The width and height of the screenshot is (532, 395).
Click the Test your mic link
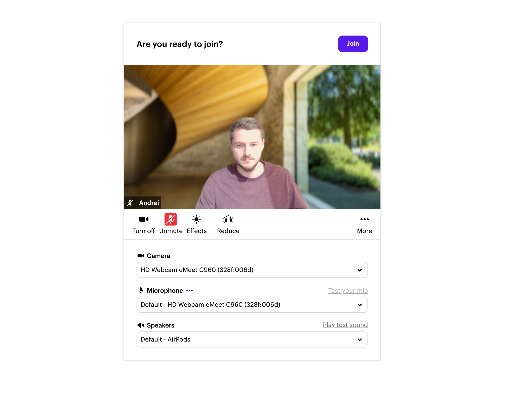click(x=348, y=291)
